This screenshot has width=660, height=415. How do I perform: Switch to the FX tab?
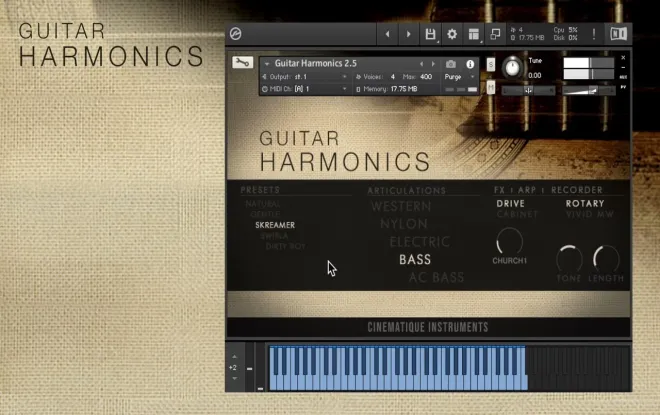coord(500,190)
